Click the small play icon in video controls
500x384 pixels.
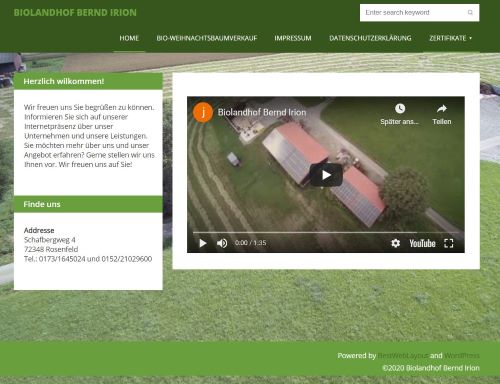pos(202,243)
